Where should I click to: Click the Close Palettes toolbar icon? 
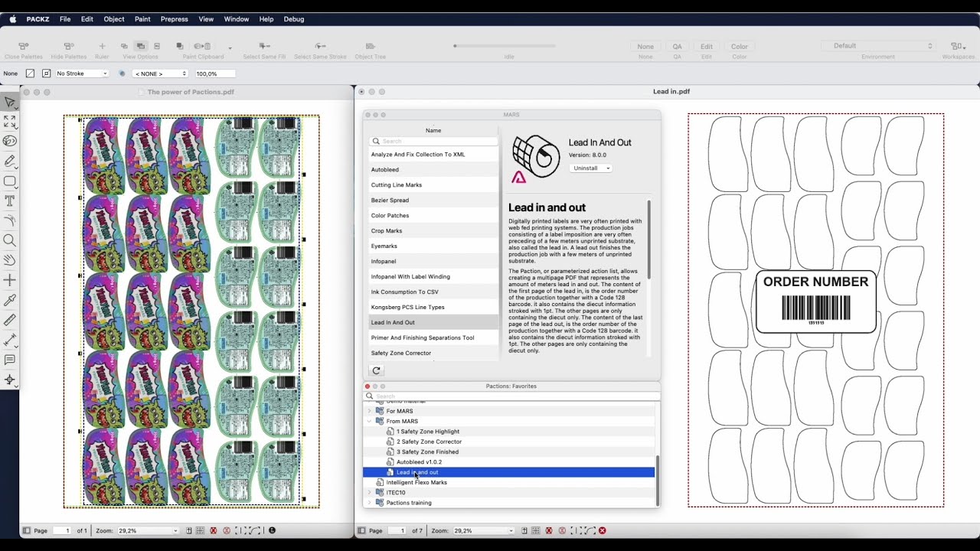[24, 47]
